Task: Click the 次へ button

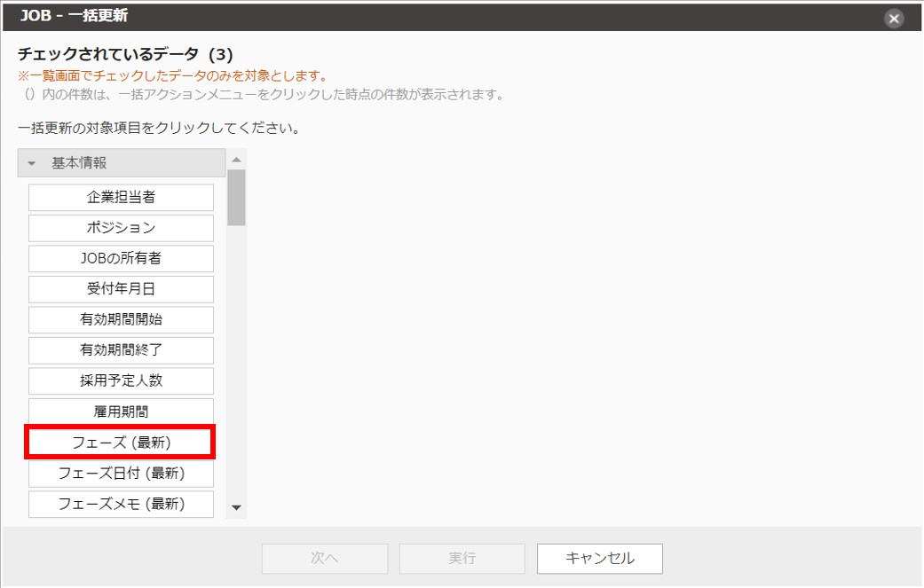Action: click(x=325, y=558)
